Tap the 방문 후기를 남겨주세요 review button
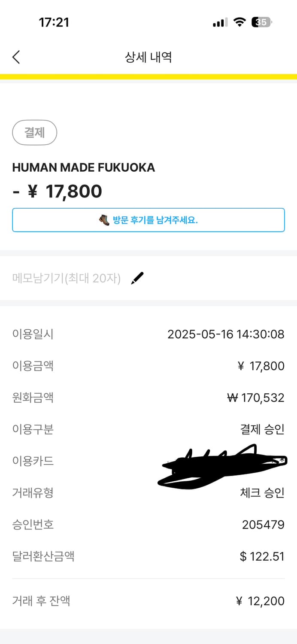 pos(148,220)
